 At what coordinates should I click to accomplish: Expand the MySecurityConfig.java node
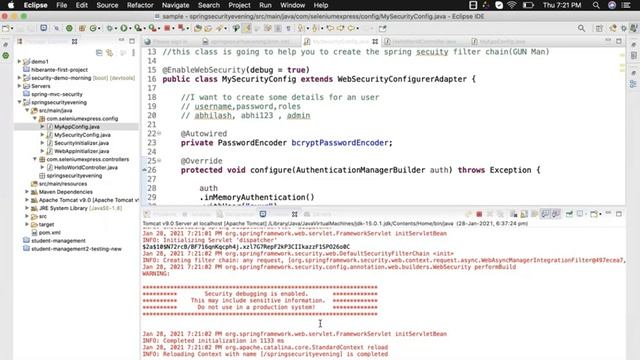pyautogui.click(x=42, y=135)
